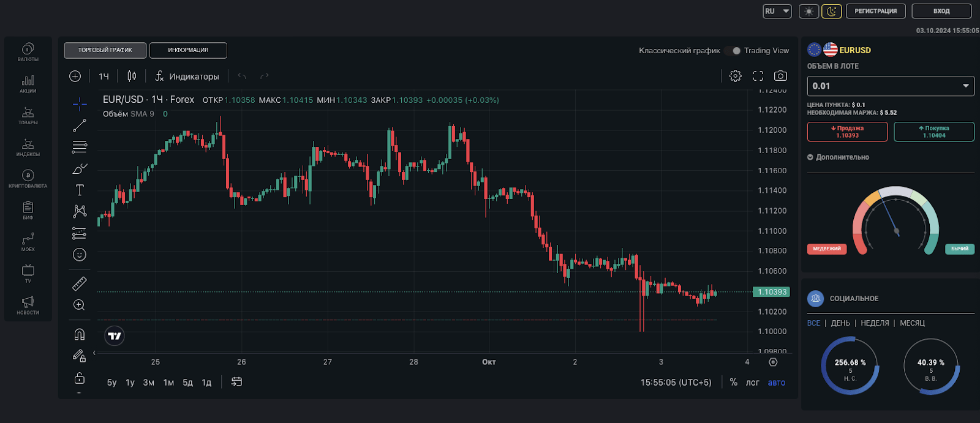
Task: Click the Регистрация button
Action: coord(876,11)
